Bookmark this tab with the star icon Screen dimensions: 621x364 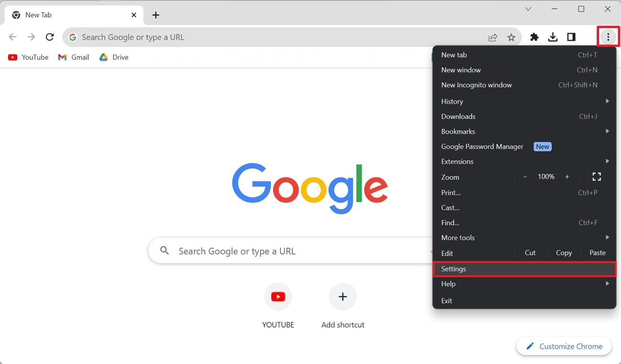pos(511,37)
